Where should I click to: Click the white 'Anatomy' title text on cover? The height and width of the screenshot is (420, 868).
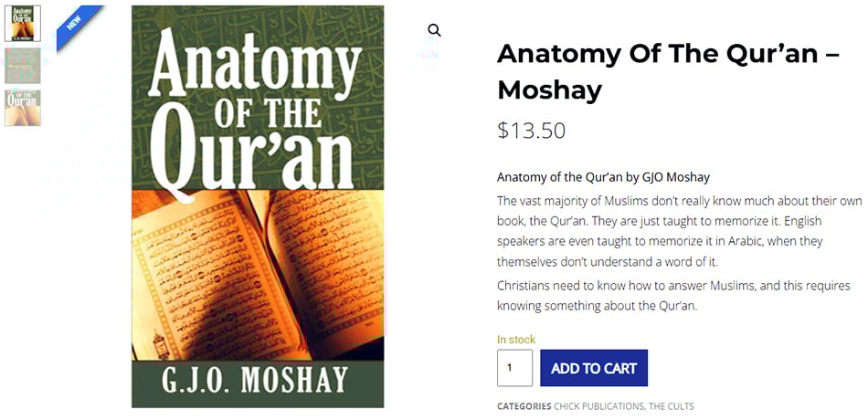256,64
